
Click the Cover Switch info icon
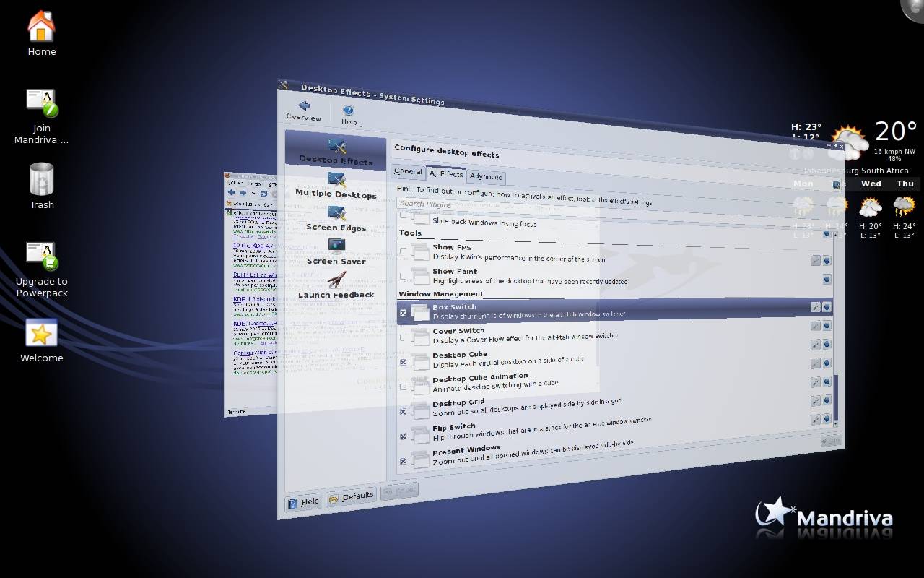[827, 326]
